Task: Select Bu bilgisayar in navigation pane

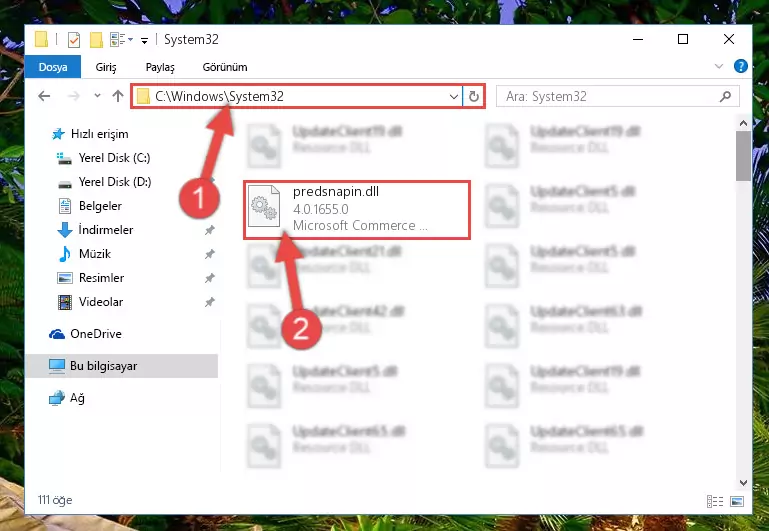Action: pyautogui.click(x=121, y=366)
